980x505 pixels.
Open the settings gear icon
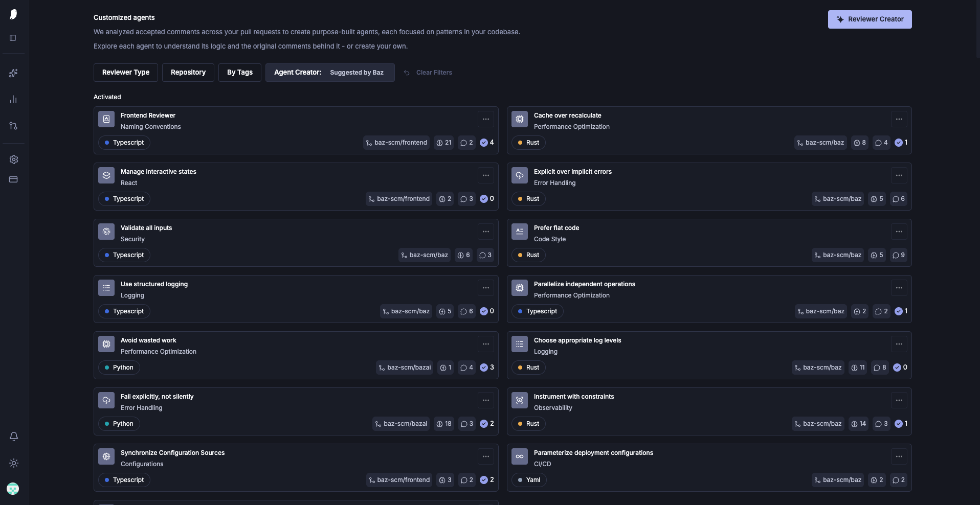(13, 159)
